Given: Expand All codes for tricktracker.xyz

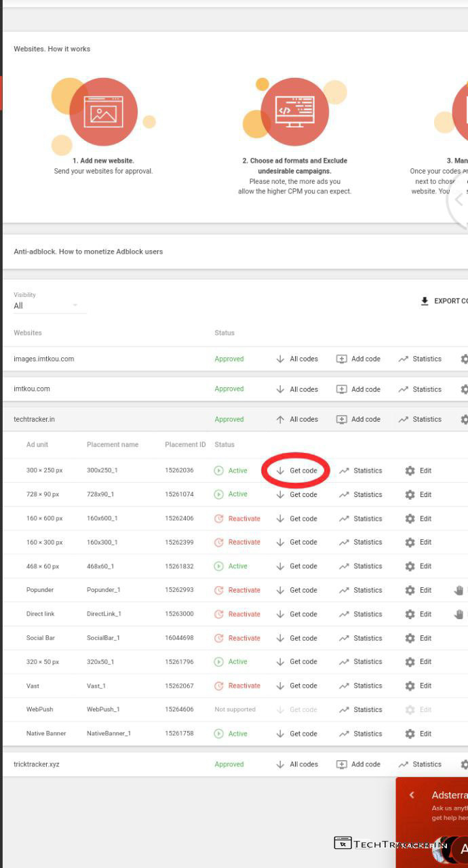Looking at the screenshot, I should point(296,764).
